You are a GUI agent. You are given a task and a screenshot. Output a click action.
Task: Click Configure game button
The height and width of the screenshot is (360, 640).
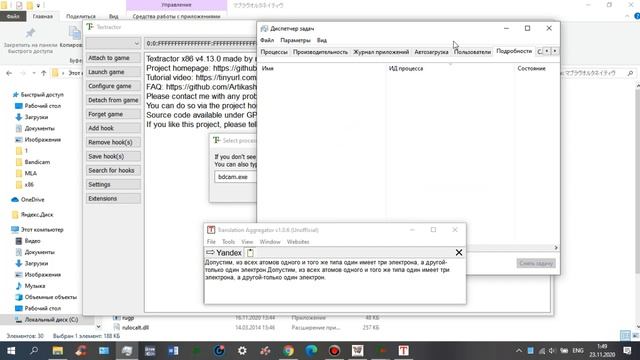coord(113,86)
